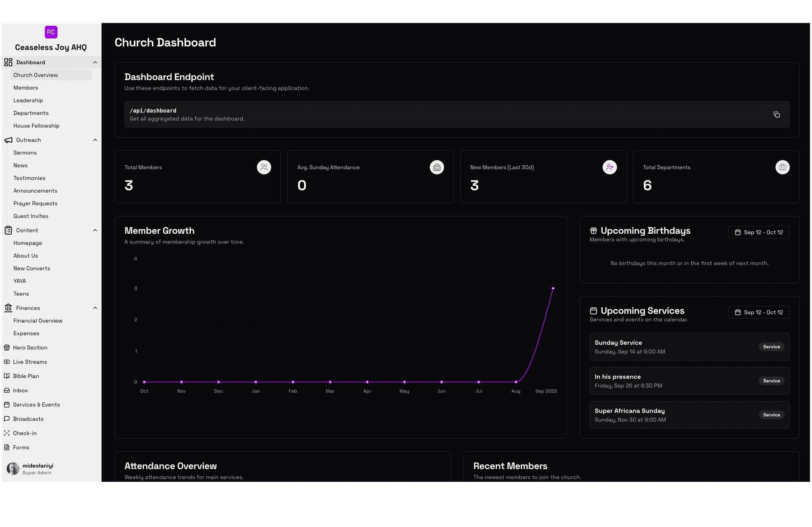The height and width of the screenshot is (527, 812).
Task: Click the church icon on Avg. Sunday Attendance card
Action: click(436, 167)
